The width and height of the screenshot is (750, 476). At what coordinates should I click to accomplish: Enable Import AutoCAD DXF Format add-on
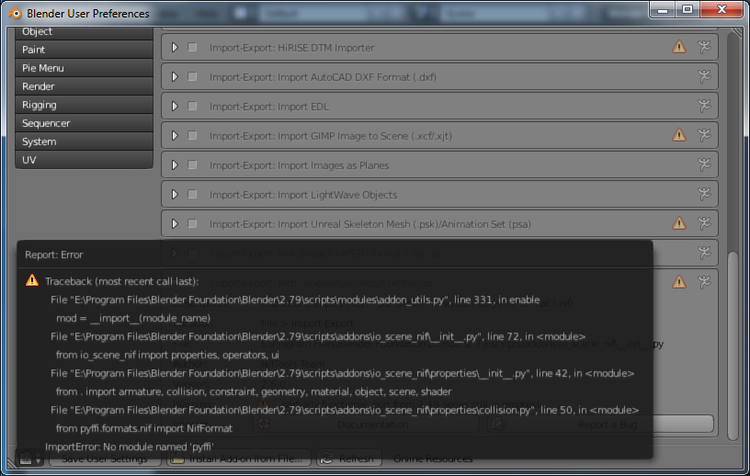(x=192, y=77)
